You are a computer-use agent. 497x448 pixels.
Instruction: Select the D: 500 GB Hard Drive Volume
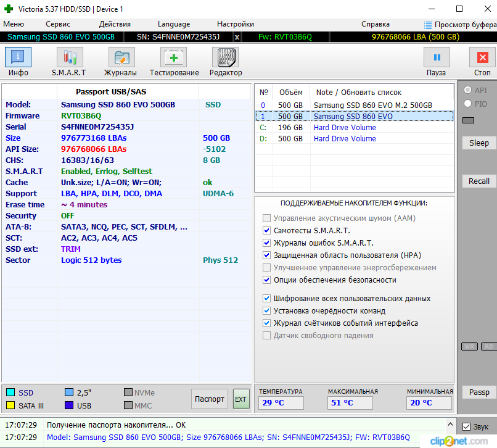355,139
